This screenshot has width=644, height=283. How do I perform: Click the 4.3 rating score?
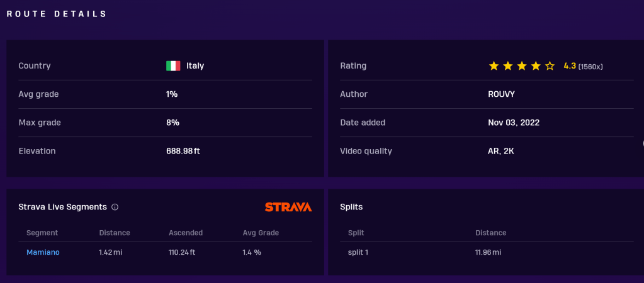[570, 65]
